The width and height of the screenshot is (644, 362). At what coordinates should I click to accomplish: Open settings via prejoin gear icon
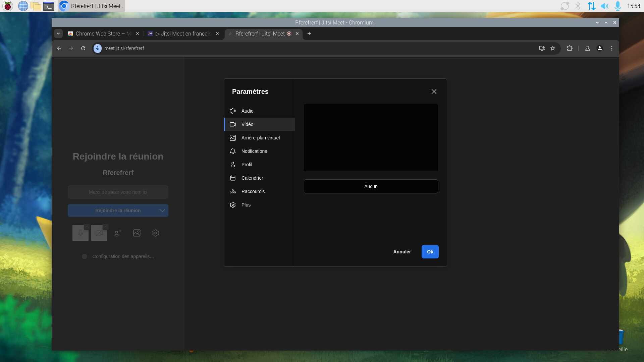(x=156, y=233)
